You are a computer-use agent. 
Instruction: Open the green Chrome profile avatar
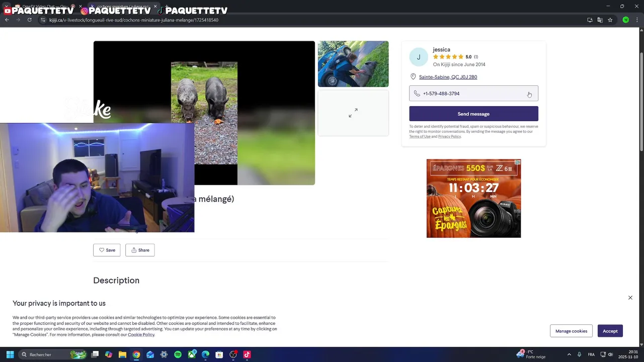[625, 20]
